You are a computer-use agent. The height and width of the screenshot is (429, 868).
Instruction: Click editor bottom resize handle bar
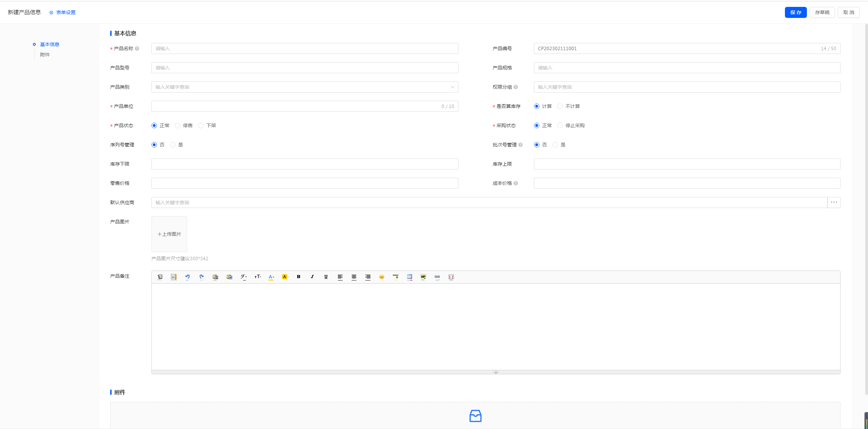click(x=496, y=372)
